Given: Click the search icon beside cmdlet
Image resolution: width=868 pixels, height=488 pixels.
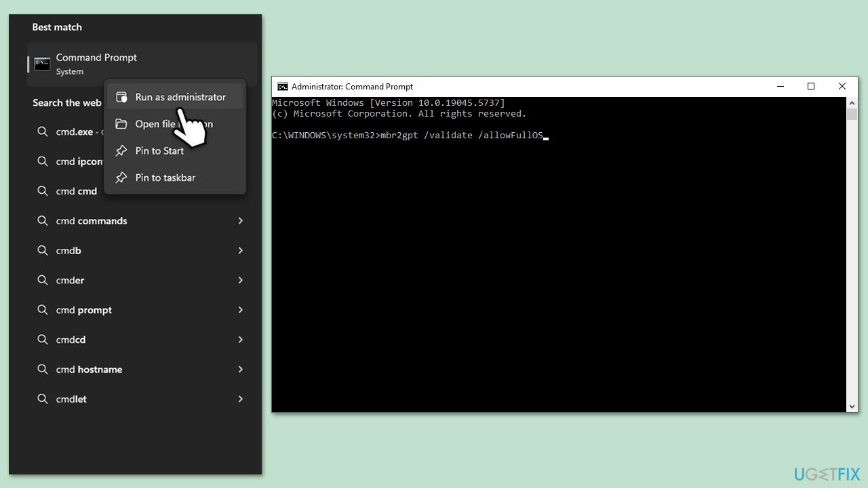Looking at the screenshot, I should click(x=43, y=399).
